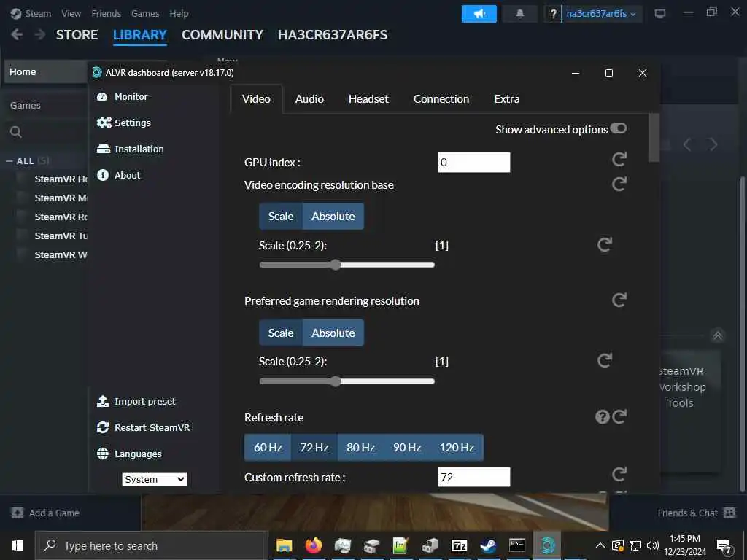Click the double-chevron collapse arrow in Steam
The height and width of the screenshot is (560, 747).
[x=718, y=335]
